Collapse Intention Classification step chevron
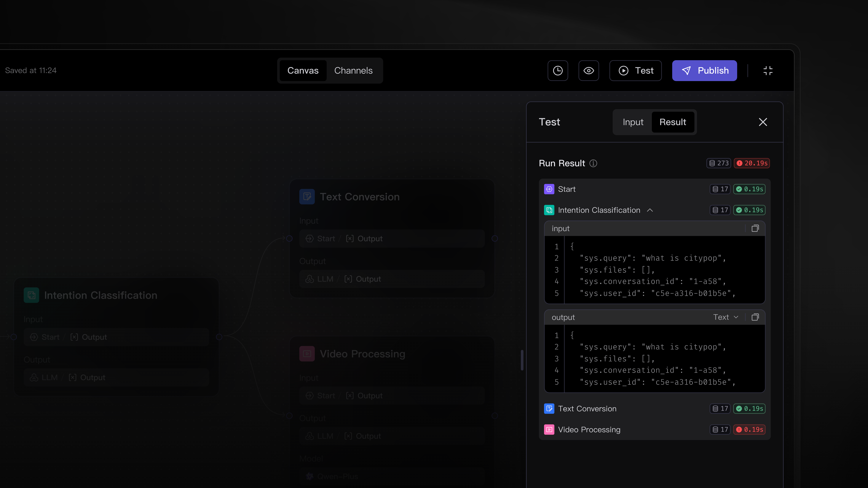Screen dimensions: 868x488 click(x=650, y=210)
